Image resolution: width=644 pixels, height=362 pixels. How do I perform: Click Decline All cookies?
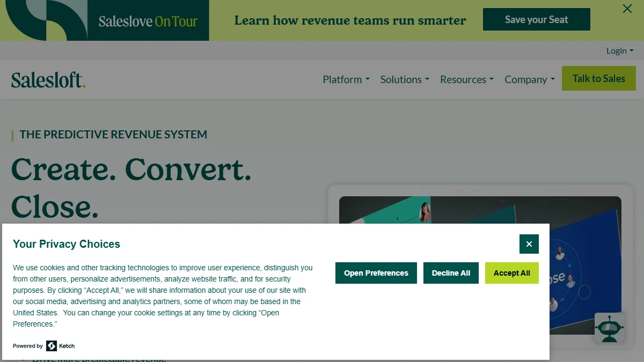coord(451,273)
